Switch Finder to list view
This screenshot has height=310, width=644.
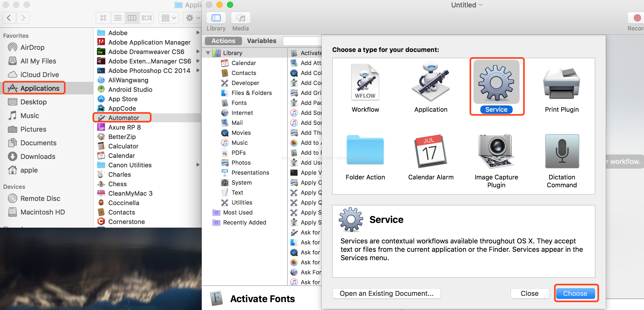(x=118, y=18)
